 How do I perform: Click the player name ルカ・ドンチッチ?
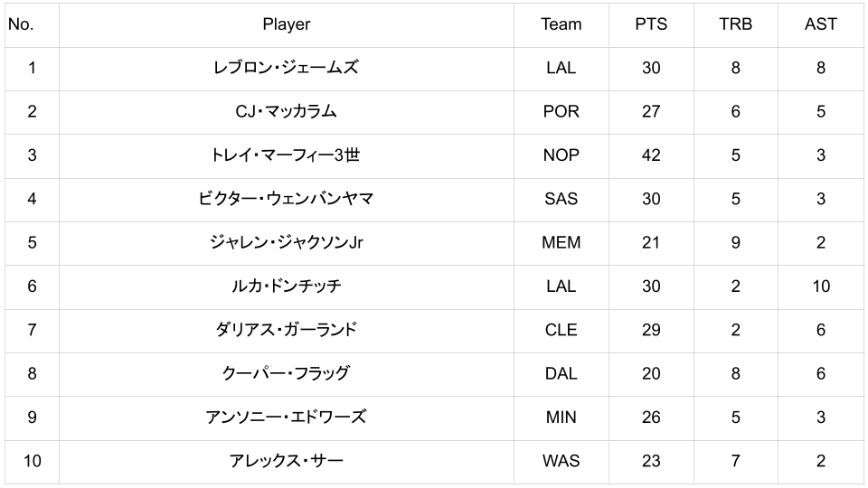286,286
